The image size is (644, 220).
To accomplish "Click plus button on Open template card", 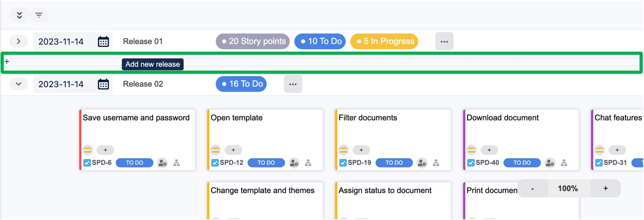I will coord(233,150).
